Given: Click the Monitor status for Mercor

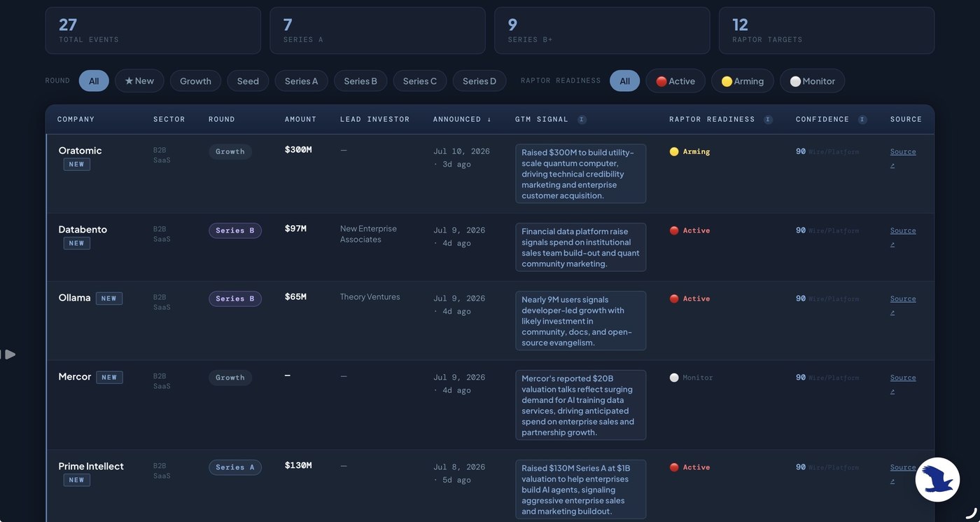Looking at the screenshot, I should coord(692,378).
